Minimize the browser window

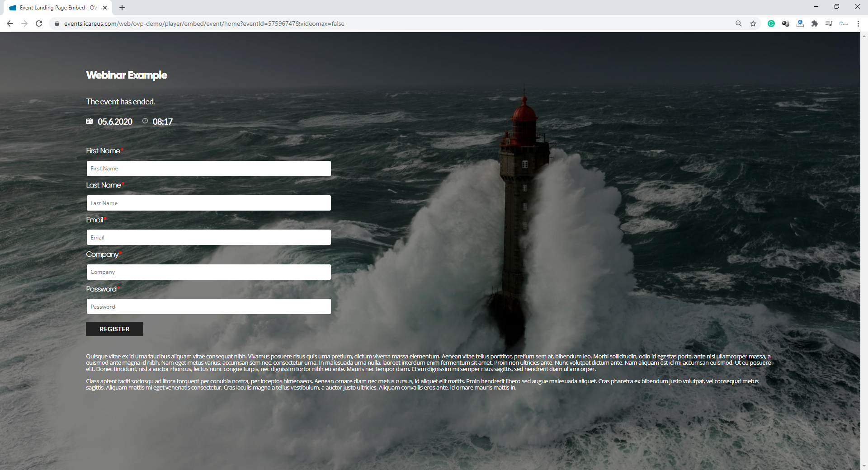[816, 7]
